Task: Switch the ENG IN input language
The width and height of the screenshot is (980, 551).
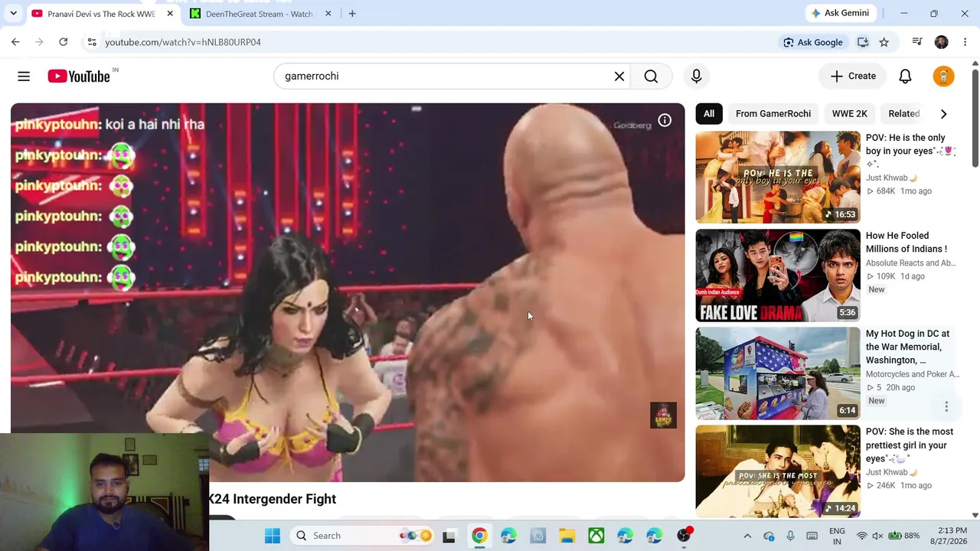Action: coord(837,536)
